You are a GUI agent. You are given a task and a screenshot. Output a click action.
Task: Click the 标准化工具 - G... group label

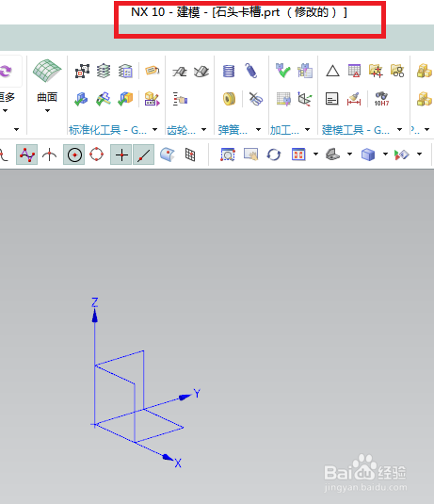pyautogui.click(x=107, y=130)
